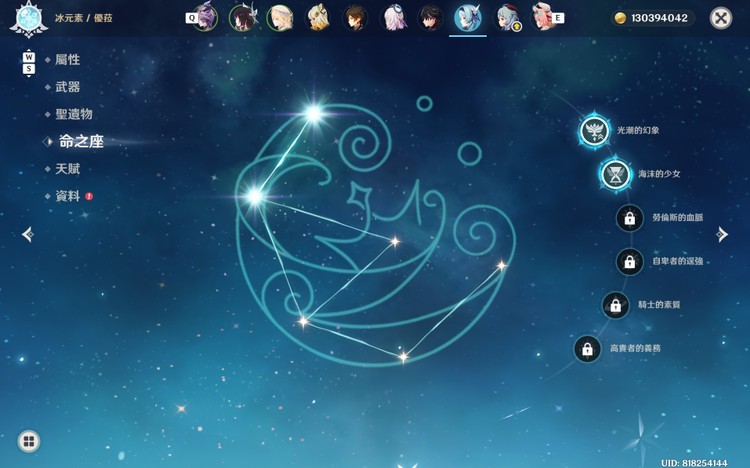Image resolution: width=750 pixels, height=468 pixels.
Task: Open the 聖遺物 artifacts tab
Action: pos(74,114)
